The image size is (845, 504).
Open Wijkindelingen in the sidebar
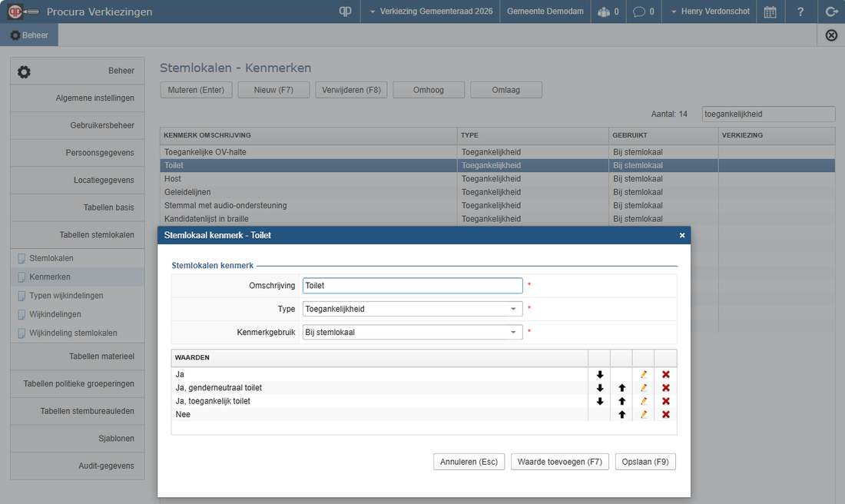pos(55,314)
